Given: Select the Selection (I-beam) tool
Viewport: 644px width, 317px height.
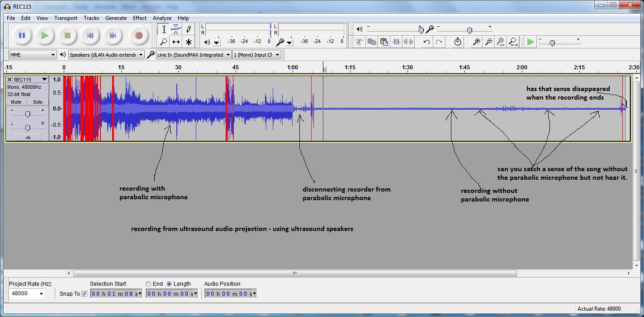Looking at the screenshot, I should 164,29.
